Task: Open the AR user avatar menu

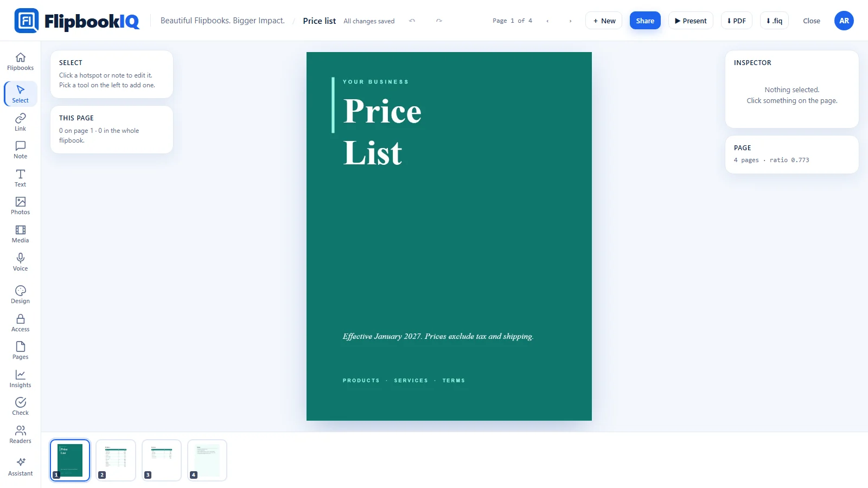Action: click(844, 21)
